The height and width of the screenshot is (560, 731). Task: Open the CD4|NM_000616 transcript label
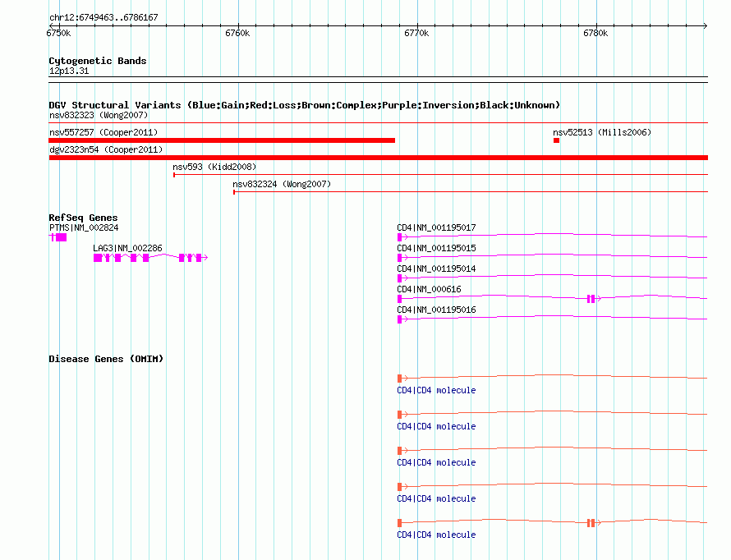tap(429, 289)
